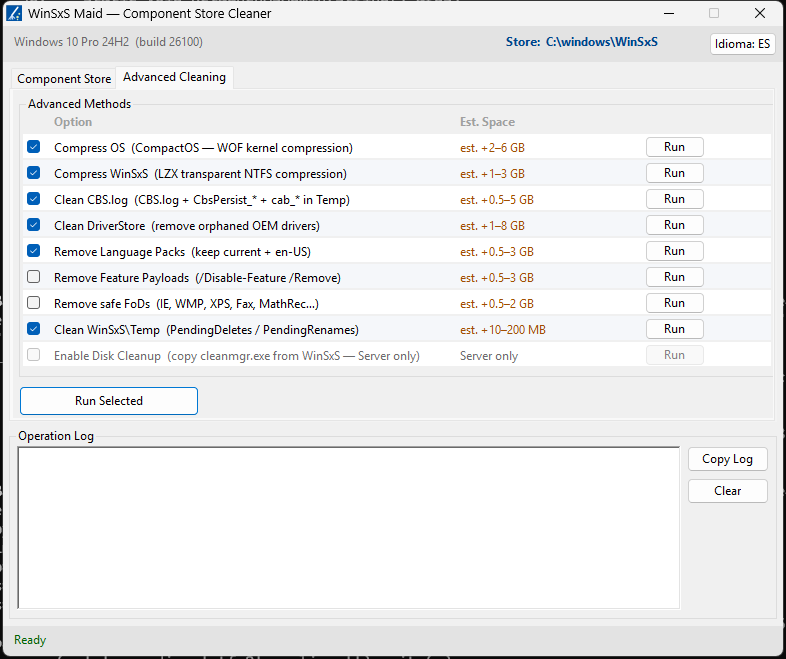Run the Remove safe FoDs method

click(x=675, y=303)
